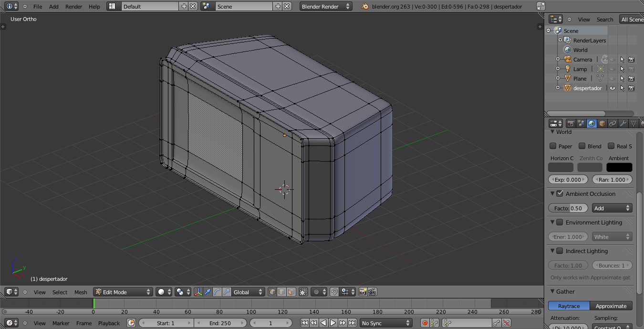Open the timeline editor type selector
Screen dimensions: 644x329
tap(12, 323)
